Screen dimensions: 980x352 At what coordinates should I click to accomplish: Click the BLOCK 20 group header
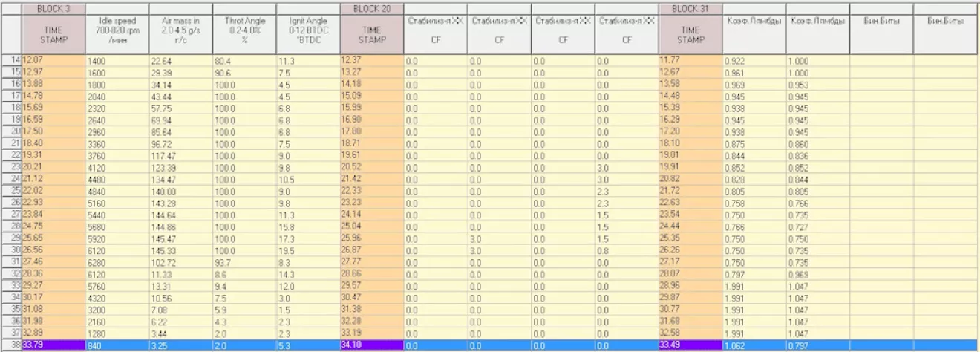(x=372, y=8)
